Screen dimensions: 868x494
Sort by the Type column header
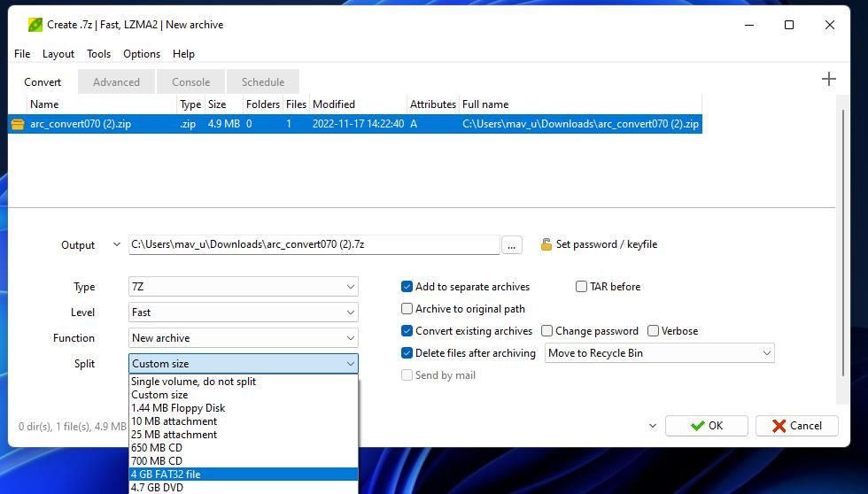coord(190,104)
